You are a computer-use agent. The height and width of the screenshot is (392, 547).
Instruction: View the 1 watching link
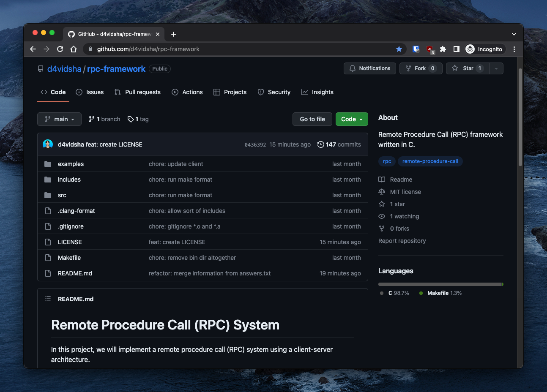coord(399,216)
